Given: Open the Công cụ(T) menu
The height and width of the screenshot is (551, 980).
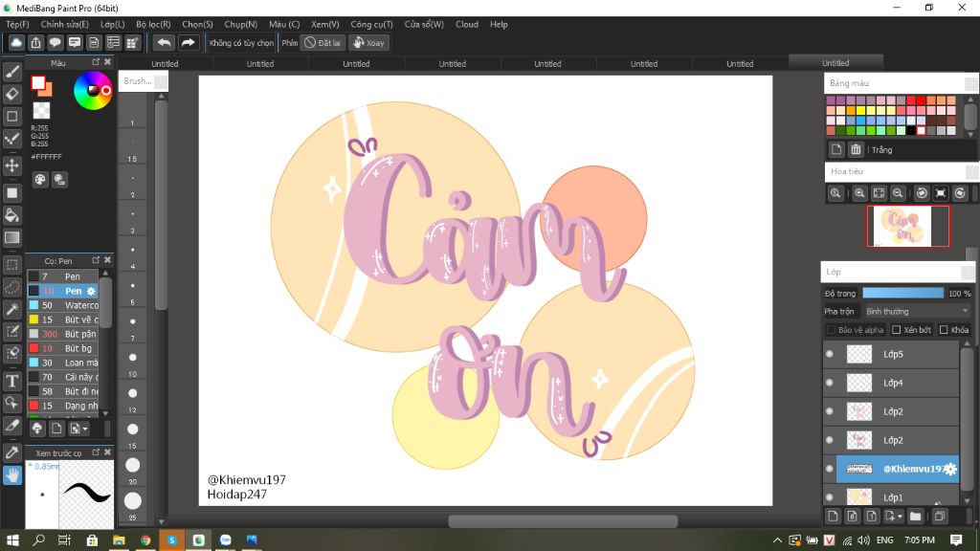Looking at the screenshot, I should [x=371, y=24].
